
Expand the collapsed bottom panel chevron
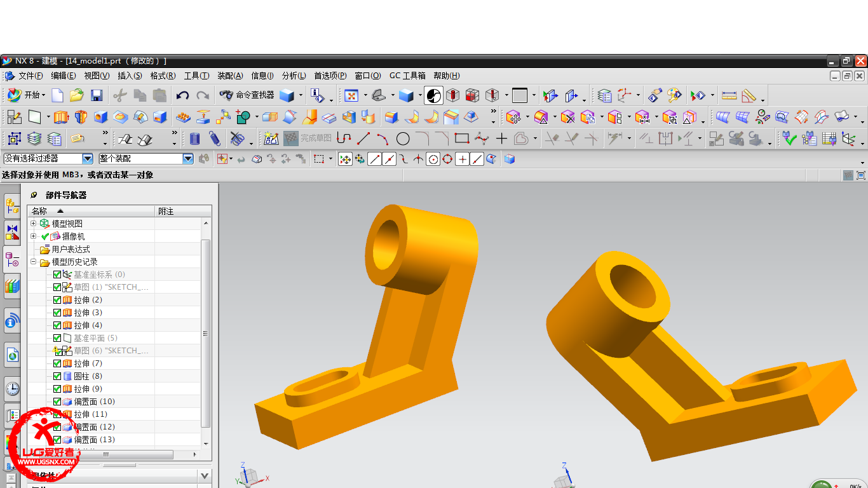(x=204, y=475)
